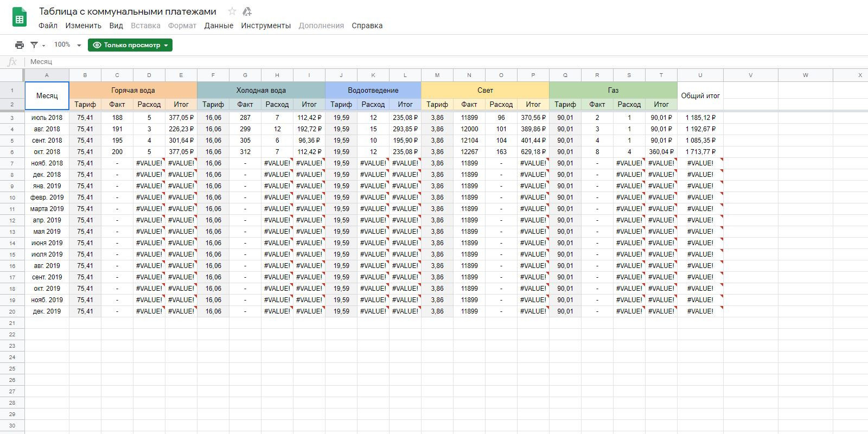868x434 pixels.
Task: Open the Формат menu
Action: point(182,25)
